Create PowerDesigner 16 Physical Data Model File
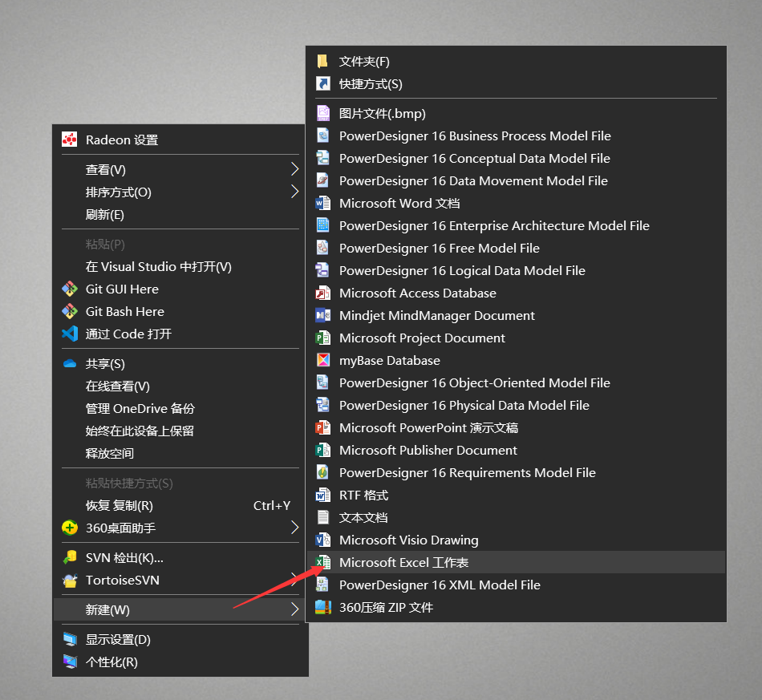Screen dimensions: 762x700 click(516, 405)
